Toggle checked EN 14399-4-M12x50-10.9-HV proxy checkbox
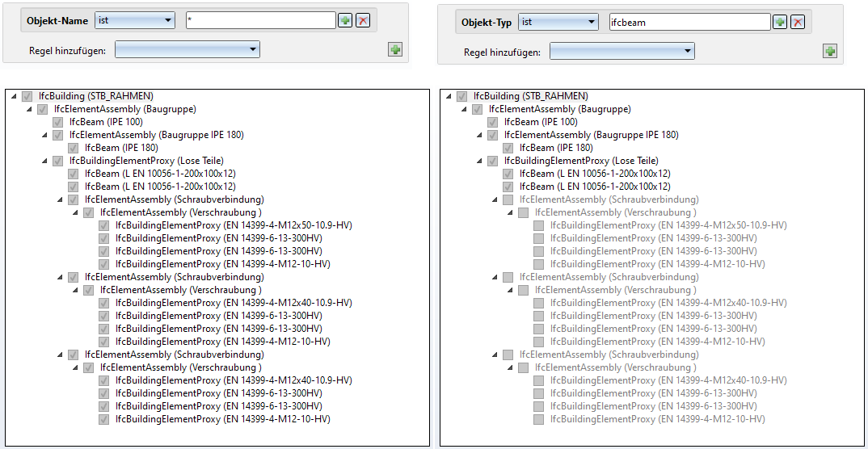The height and width of the screenshot is (449, 868). pyautogui.click(x=104, y=225)
